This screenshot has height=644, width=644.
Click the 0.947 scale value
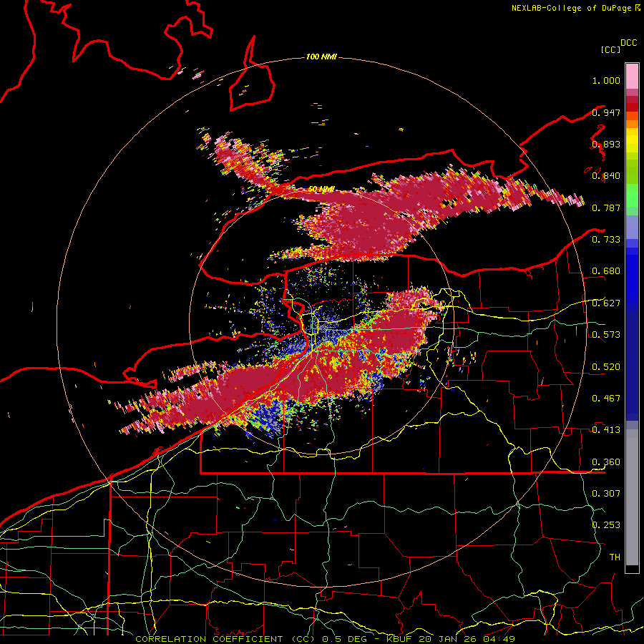click(606, 112)
